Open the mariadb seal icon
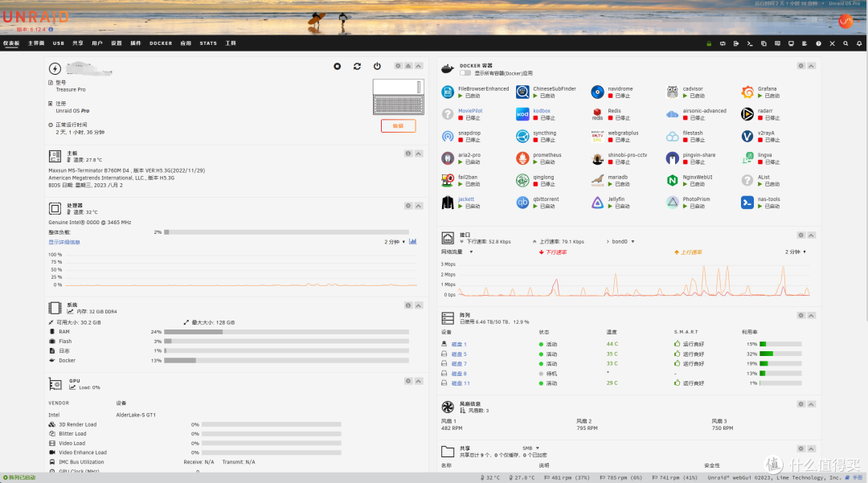Viewport: 868px width, 483px height. click(597, 180)
